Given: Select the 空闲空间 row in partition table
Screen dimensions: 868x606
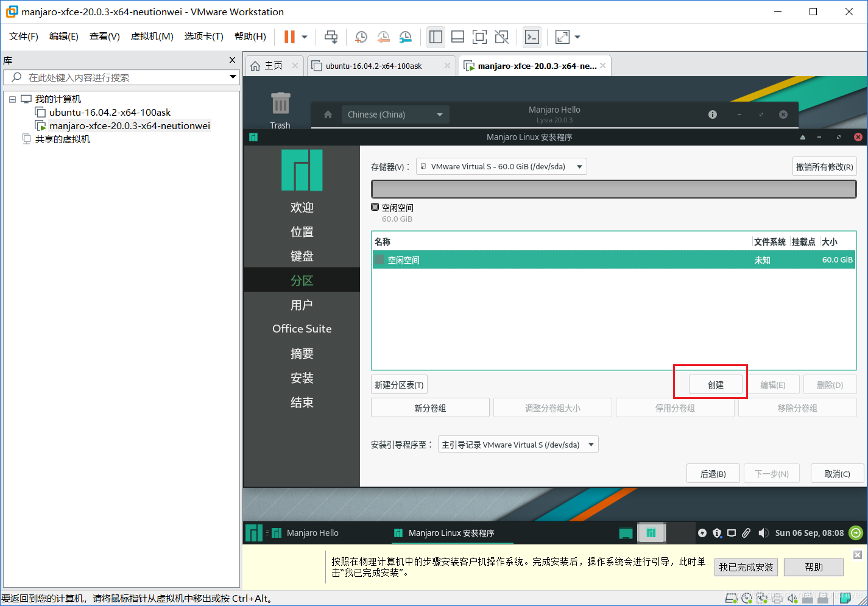Looking at the screenshot, I should coord(613,260).
